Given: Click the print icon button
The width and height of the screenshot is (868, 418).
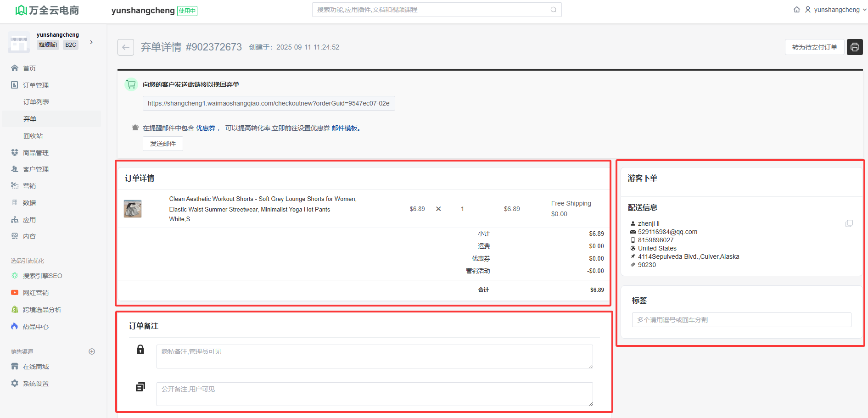Looking at the screenshot, I should tap(854, 47).
